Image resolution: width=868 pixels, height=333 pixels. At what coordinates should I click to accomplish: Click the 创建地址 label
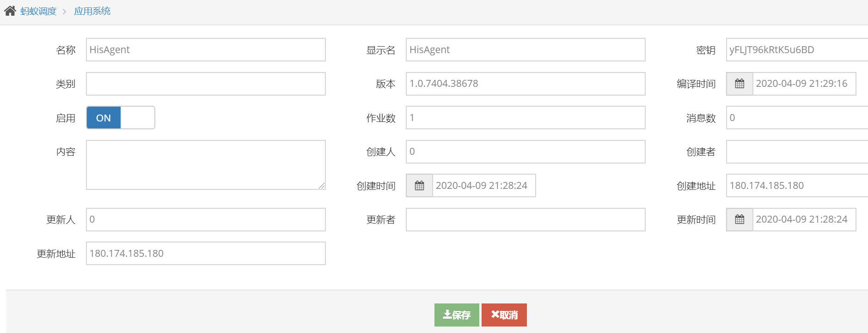click(696, 186)
